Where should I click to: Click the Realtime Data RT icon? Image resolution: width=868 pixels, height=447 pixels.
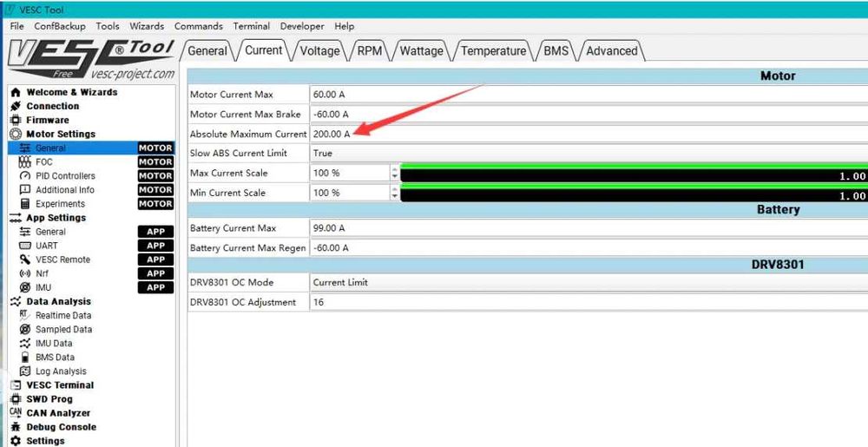(x=25, y=315)
